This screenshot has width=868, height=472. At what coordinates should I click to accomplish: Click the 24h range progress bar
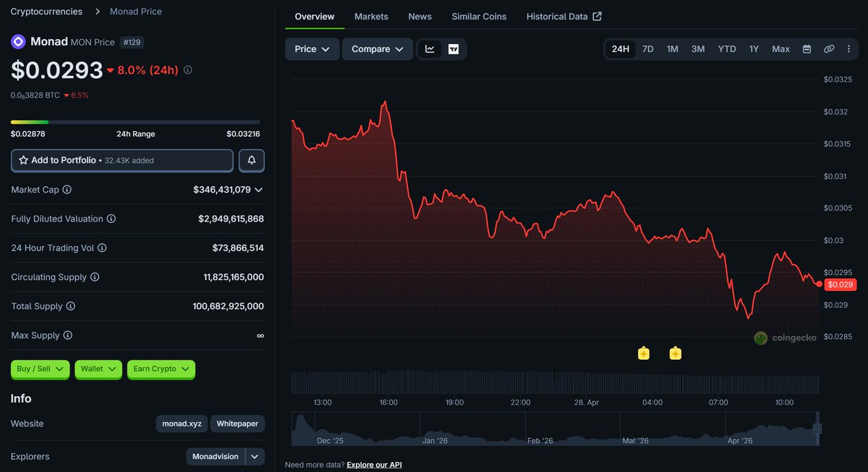click(x=135, y=122)
